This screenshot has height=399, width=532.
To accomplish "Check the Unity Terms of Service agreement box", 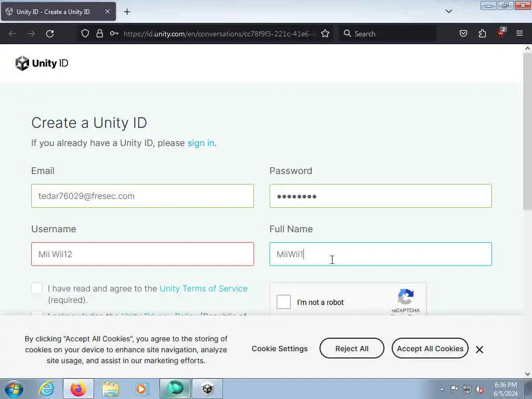I will click(37, 288).
